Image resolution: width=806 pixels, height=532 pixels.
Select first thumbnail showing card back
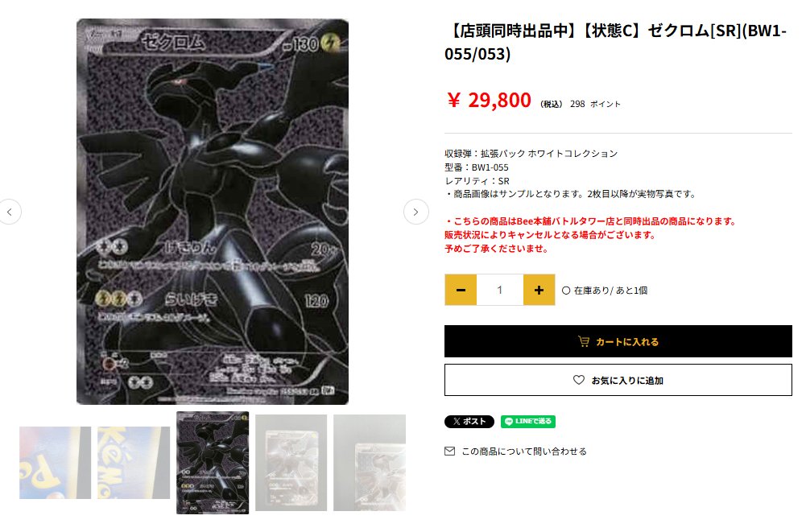(55, 463)
